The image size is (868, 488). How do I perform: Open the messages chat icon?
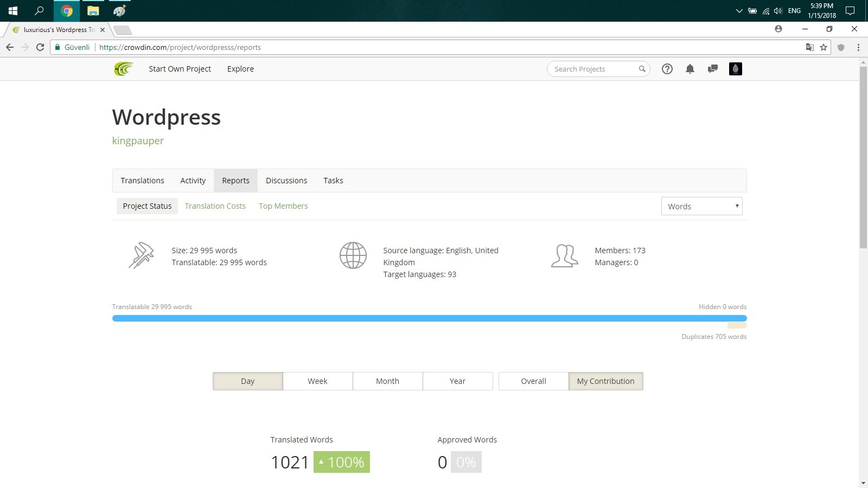(713, 69)
